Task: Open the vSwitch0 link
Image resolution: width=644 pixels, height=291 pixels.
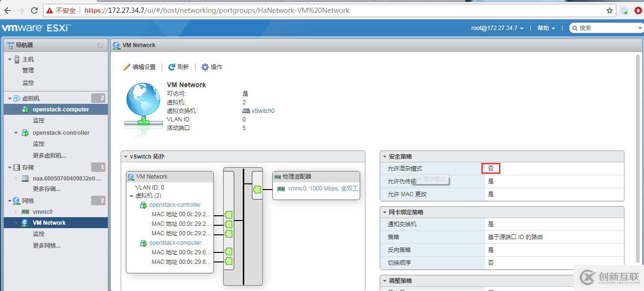Action: 263,111
